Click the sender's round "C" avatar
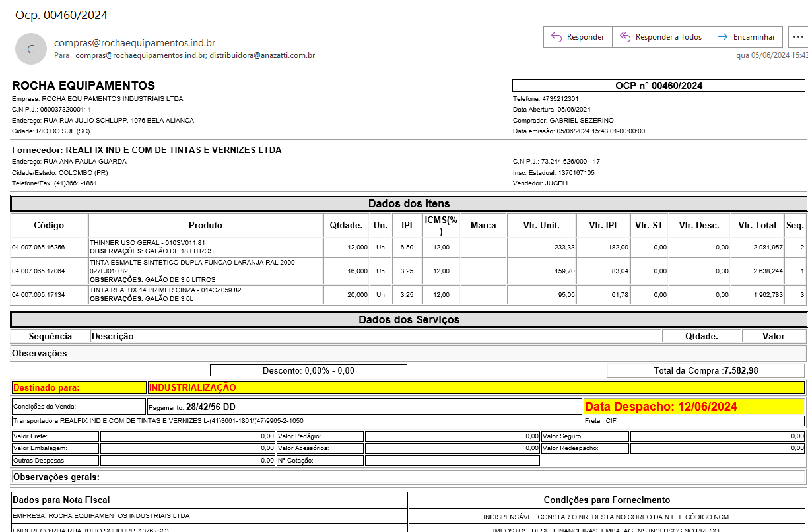Screen dimensions: 808x532 click(x=31, y=49)
